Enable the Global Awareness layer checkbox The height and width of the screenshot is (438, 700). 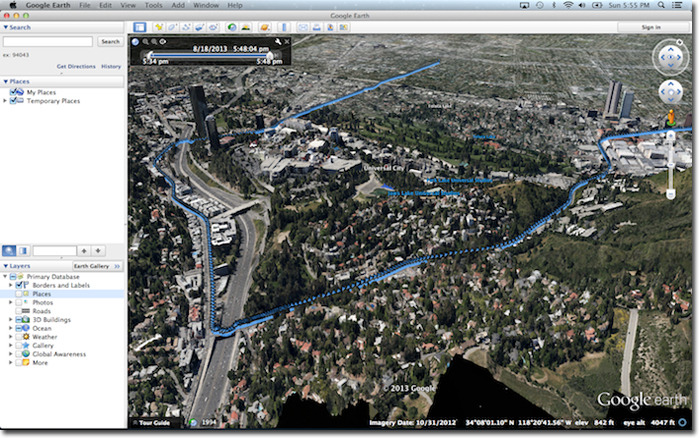click(x=19, y=354)
